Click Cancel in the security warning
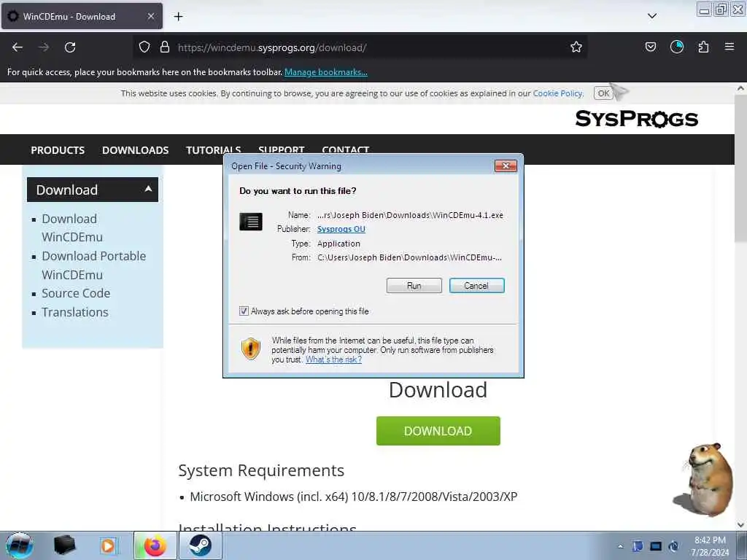Screen dimensions: 747x560 coord(476,286)
